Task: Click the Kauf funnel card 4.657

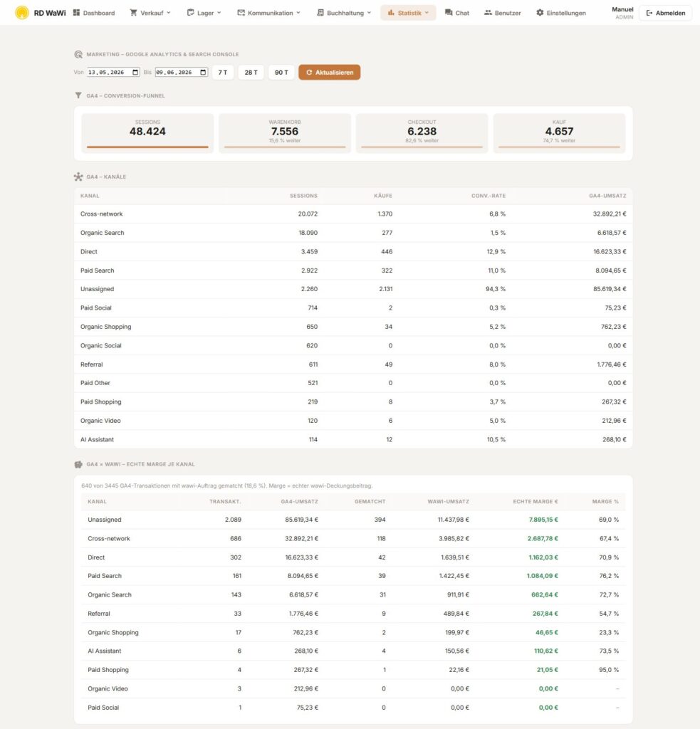Action: (559, 133)
